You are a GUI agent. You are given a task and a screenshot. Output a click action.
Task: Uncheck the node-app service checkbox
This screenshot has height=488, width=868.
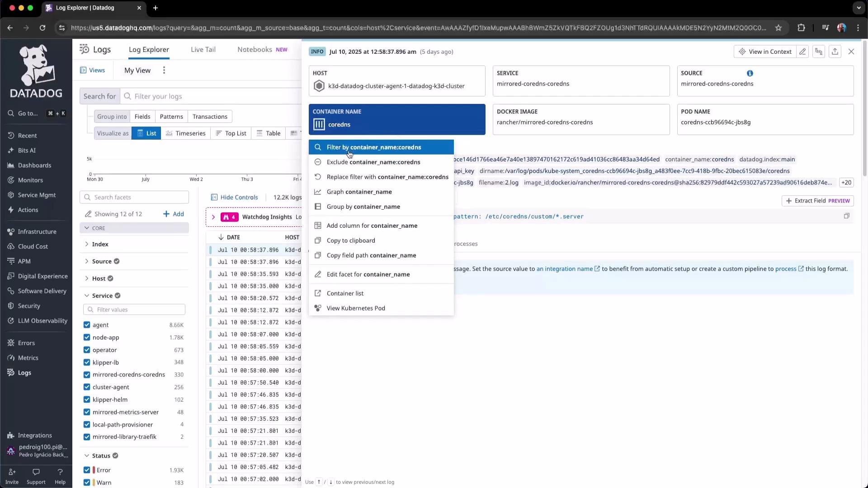87,338
